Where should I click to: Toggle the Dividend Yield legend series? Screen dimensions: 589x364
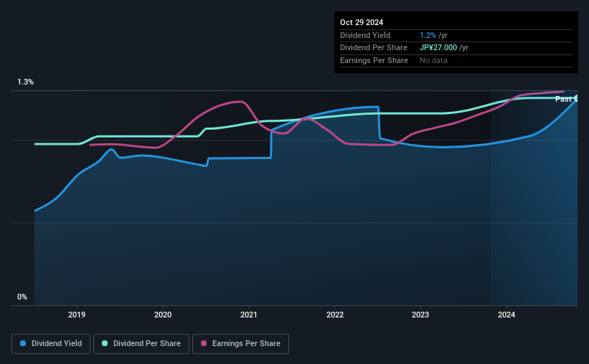(x=51, y=344)
